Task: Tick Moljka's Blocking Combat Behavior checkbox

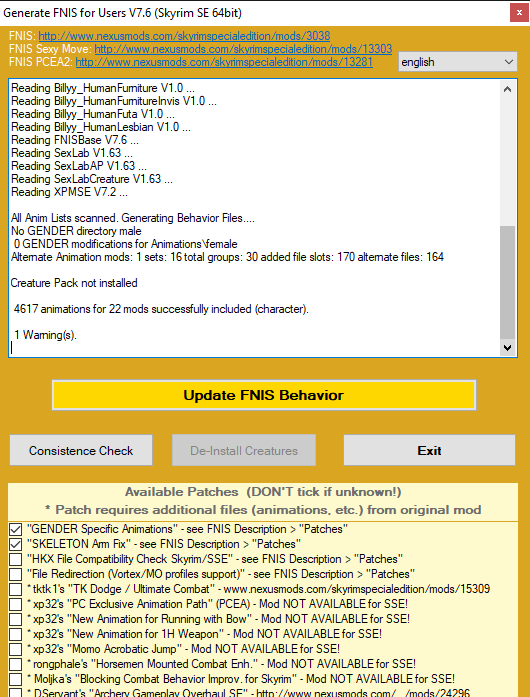Action: click(16, 679)
